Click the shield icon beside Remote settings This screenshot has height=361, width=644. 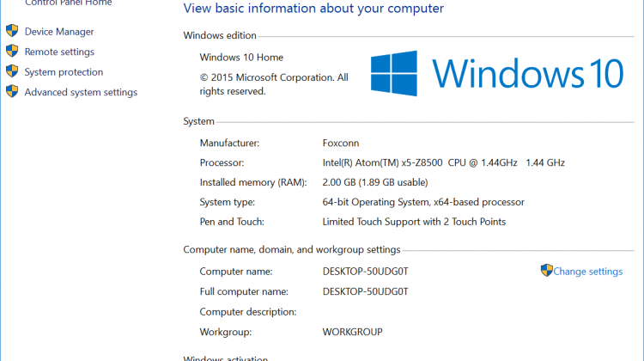click(12, 51)
